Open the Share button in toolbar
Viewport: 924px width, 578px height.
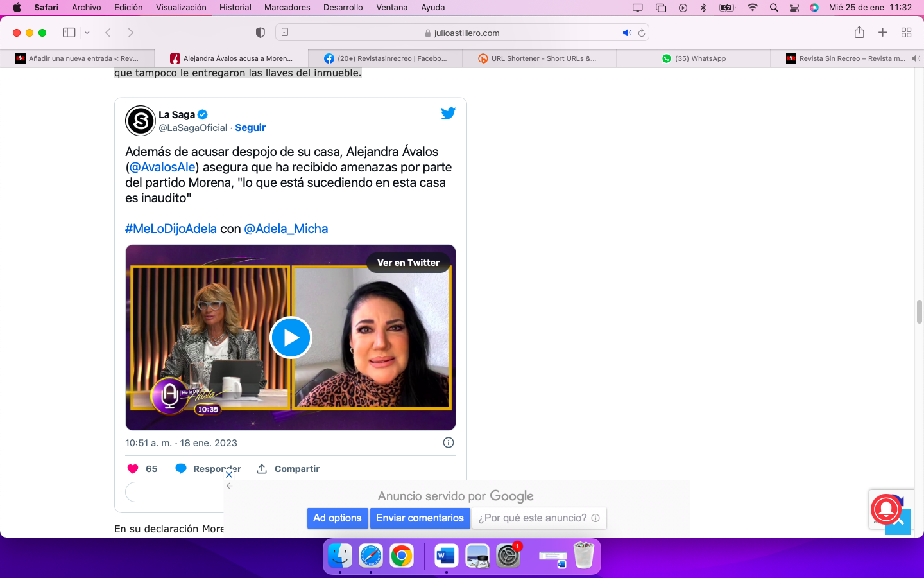click(x=859, y=33)
